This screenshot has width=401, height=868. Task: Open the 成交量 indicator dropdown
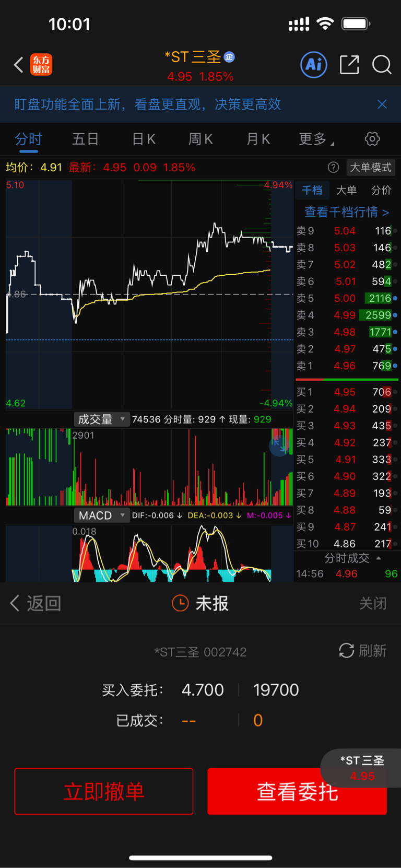click(x=101, y=419)
